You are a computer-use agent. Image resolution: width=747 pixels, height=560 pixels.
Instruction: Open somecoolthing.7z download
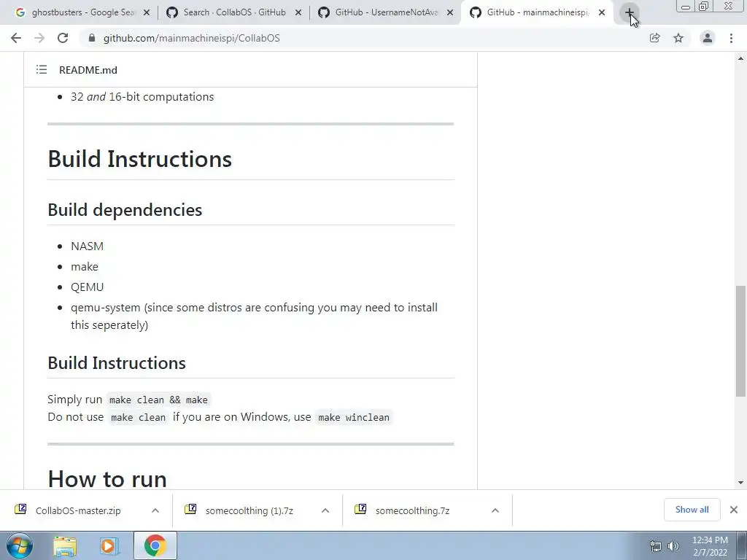click(412, 510)
